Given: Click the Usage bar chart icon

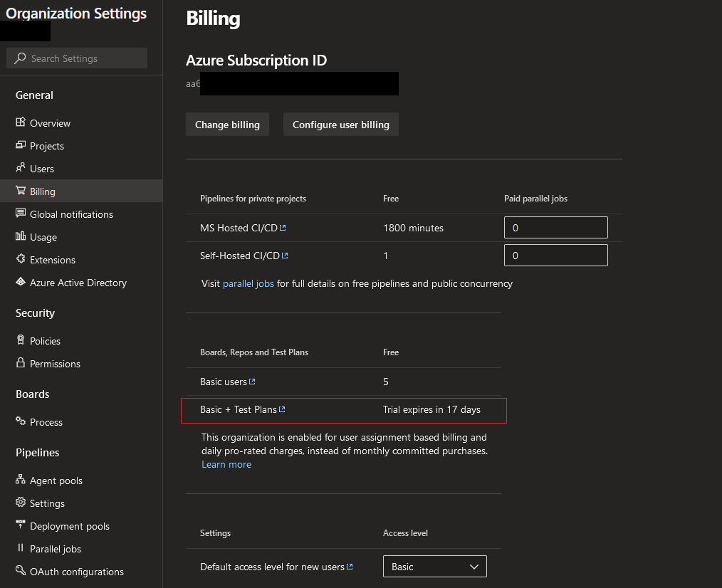Looking at the screenshot, I should tap(20, 236).
